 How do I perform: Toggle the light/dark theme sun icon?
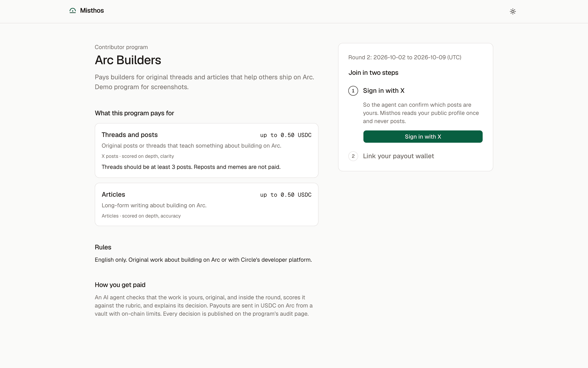(x=513, y=11)
